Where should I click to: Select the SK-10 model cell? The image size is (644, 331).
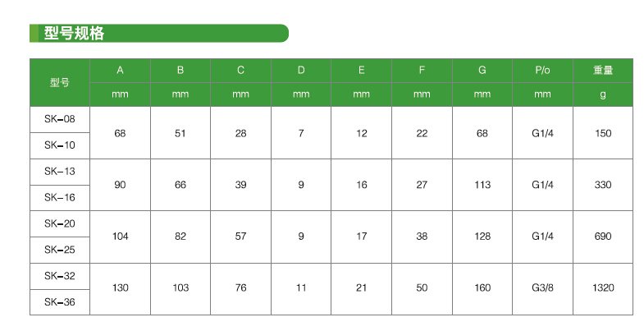tap(60, 145)
